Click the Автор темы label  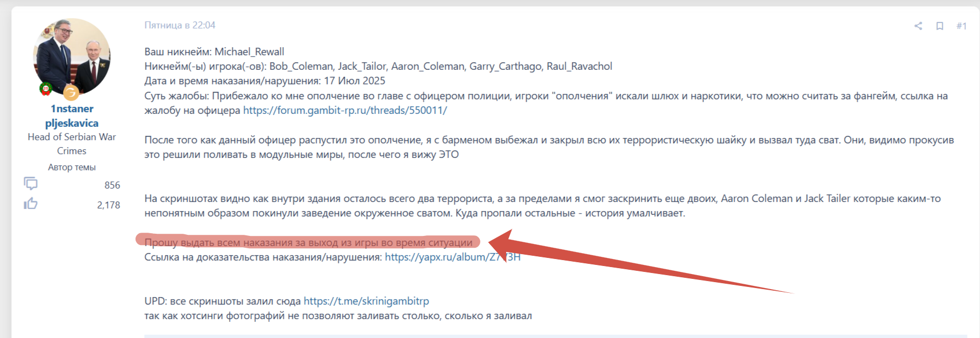72,167
